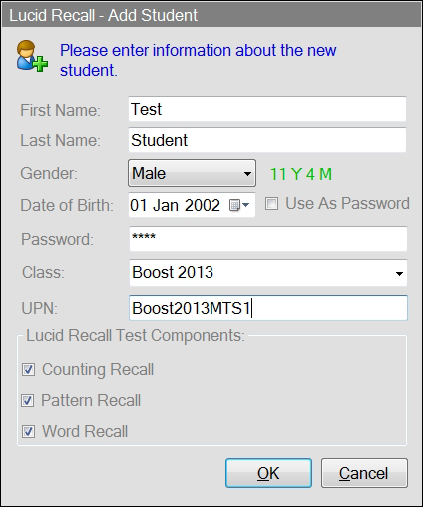Click the UPN text field
423x507 pixels.
click(x=268, y=308)
